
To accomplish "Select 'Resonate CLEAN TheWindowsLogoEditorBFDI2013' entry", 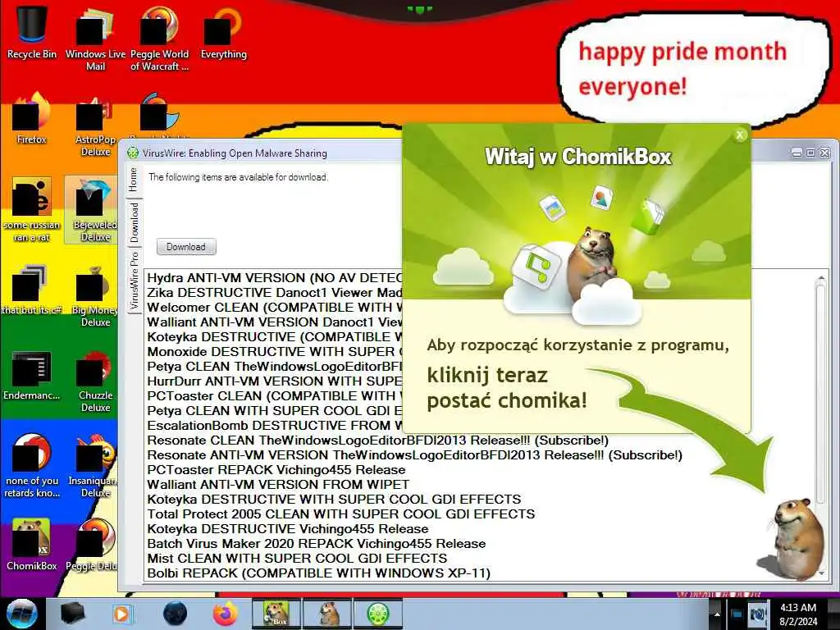I will point(377,441).
